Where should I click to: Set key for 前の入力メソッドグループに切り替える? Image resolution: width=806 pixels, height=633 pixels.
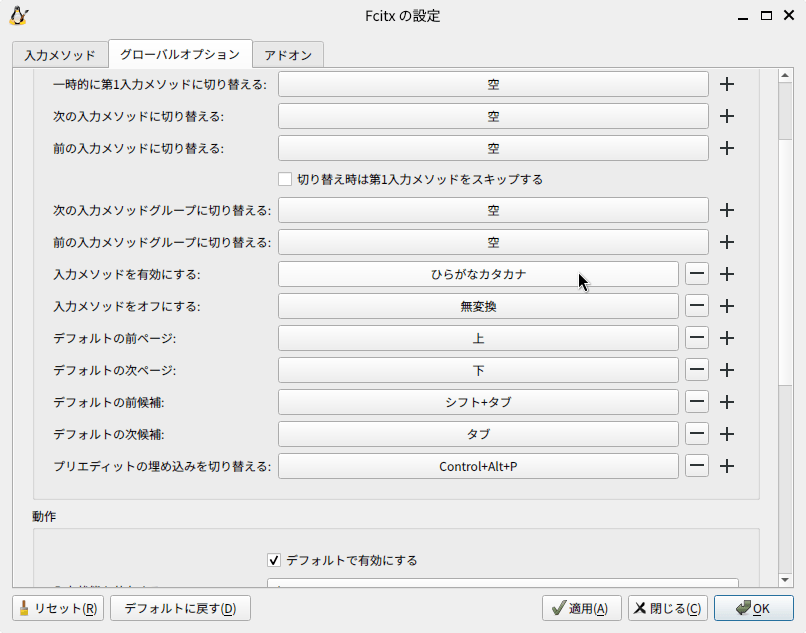pos(493,242)
